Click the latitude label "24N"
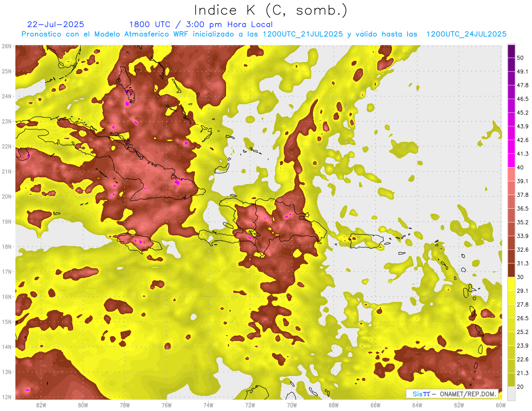This screenshot has height=411, width=532. pyautogui.click(x=7, y=96)
